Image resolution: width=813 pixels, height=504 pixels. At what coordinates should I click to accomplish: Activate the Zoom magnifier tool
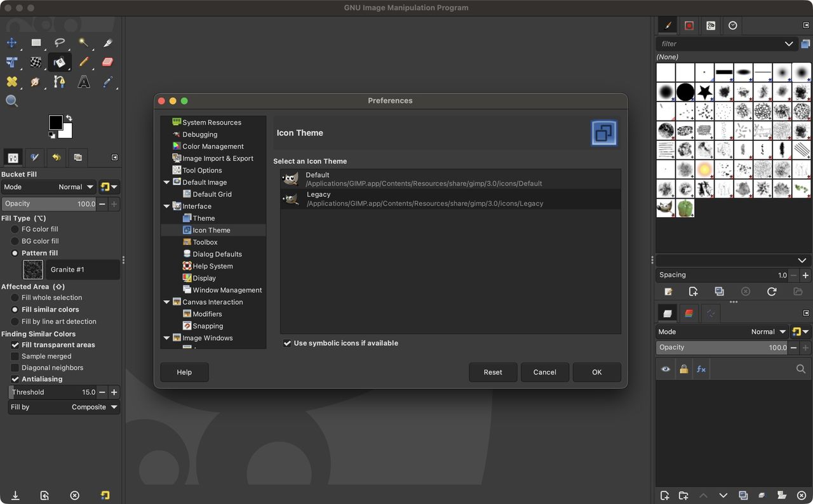pos(11,101)
